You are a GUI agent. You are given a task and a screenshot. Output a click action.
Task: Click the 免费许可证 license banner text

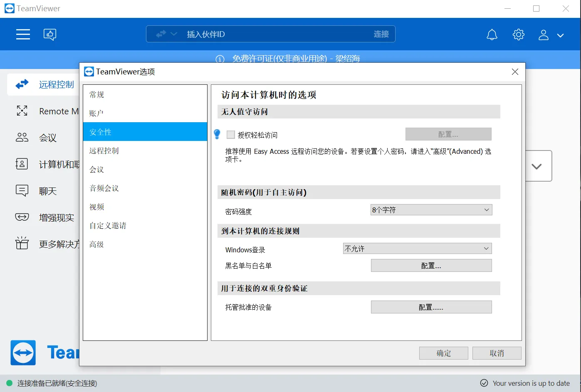tap(296, 59)
